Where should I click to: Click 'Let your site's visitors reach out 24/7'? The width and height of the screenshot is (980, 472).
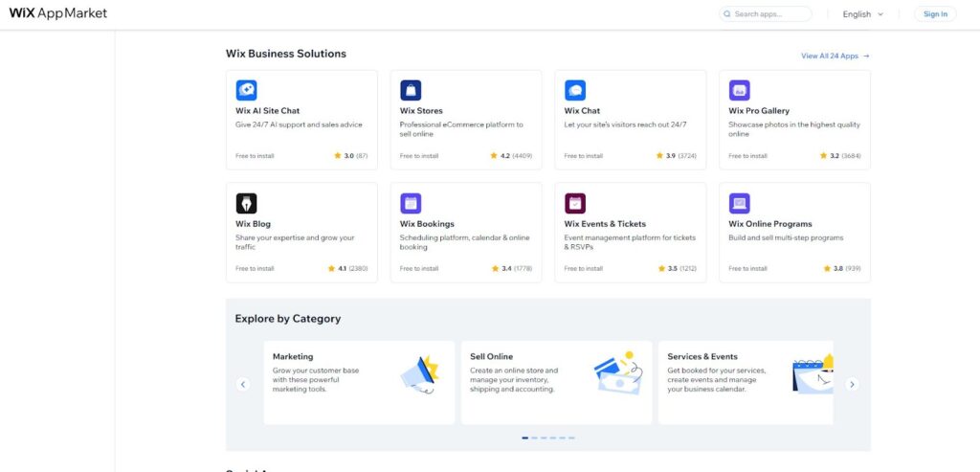tap(625, 124)
